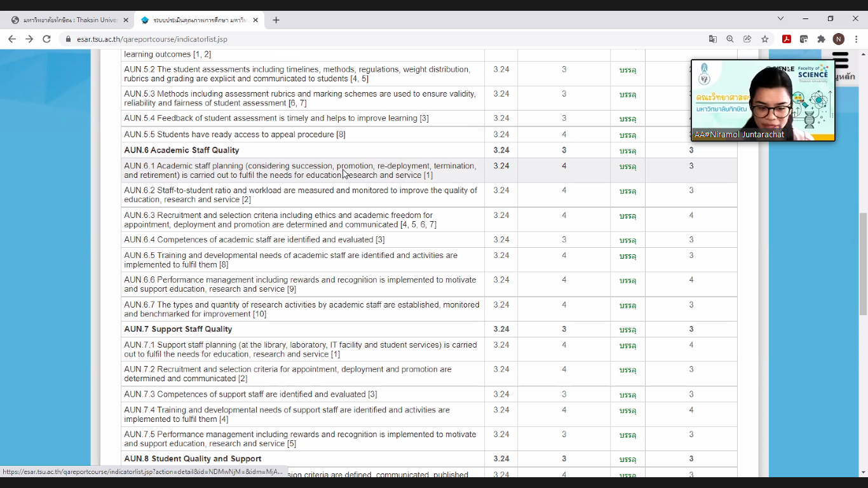Image resolution: width=868 pixels, height=488 pixels.
Task: Select the zoom magnifier icon in the toolbar
Action: point(730,39)
